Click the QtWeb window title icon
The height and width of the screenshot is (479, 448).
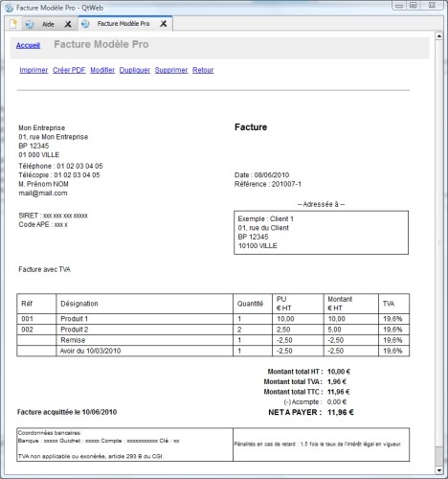(10, 8)
